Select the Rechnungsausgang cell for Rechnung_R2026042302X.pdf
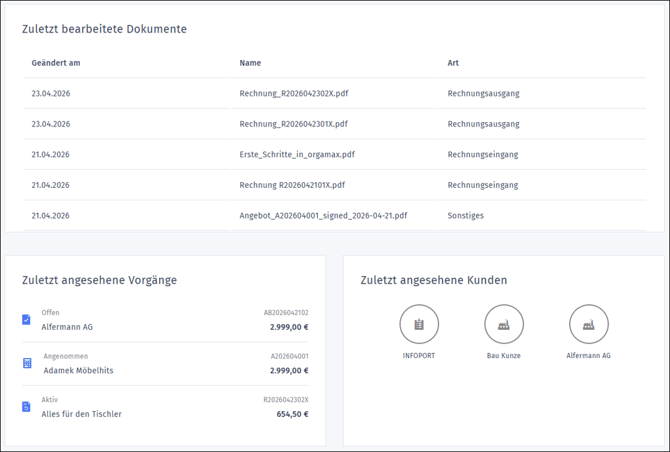 pos(483,94)
